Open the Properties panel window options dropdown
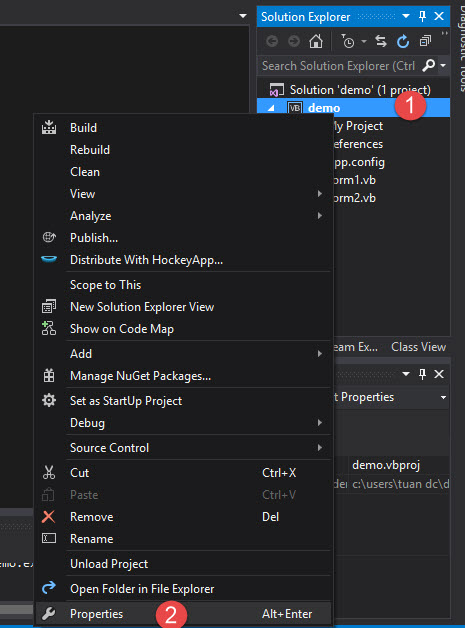465x628 pixels. click(x=406, y=374)
